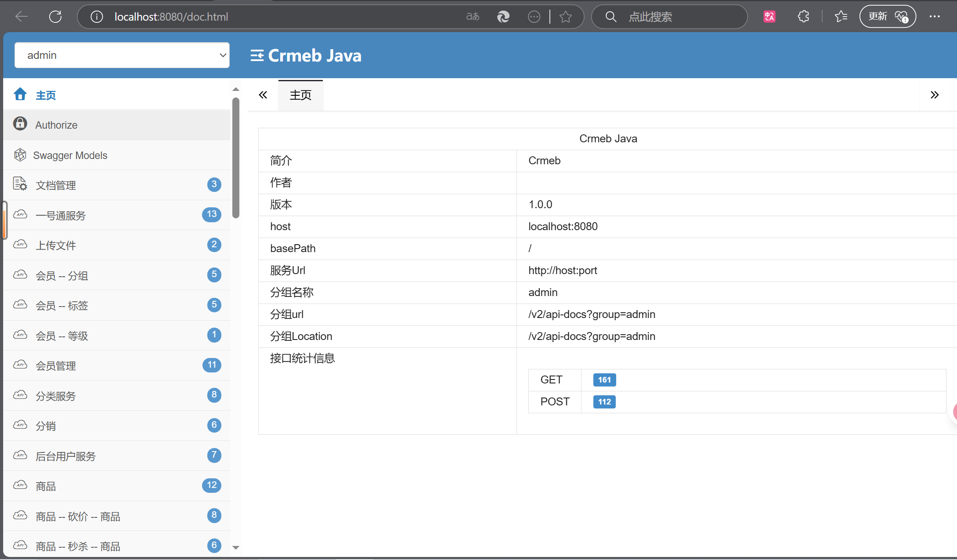Refresh the page in the browser
Image resolution: width=957 pixels, height=560 pixels.
(x=55, y=17)
